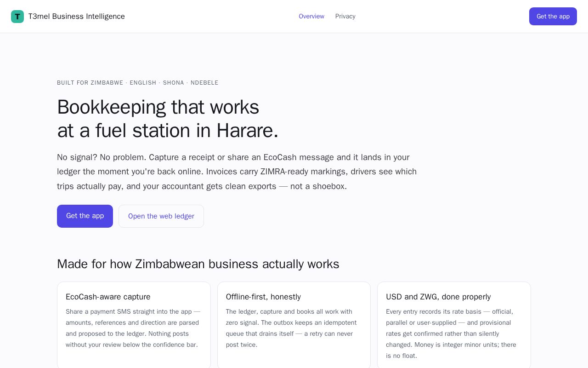Select the 'EcoCash-aware capture' card title

[108, 297]
